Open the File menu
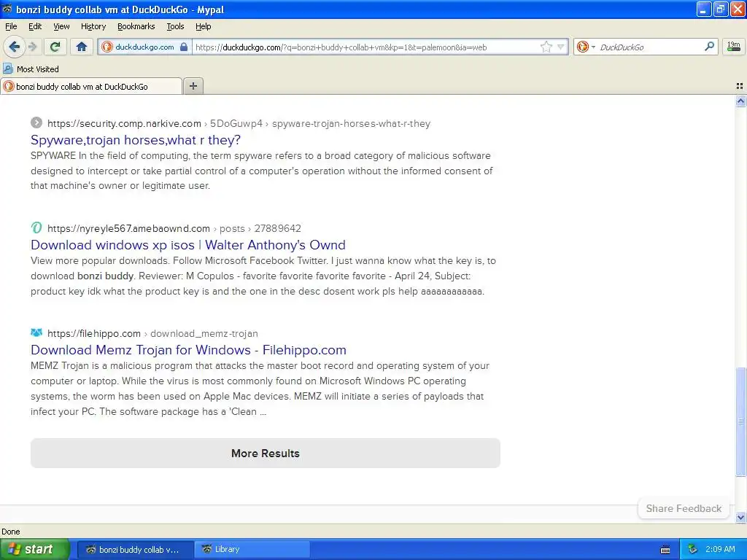This screenshot has height=560, width=747. [x=11, y=26]
